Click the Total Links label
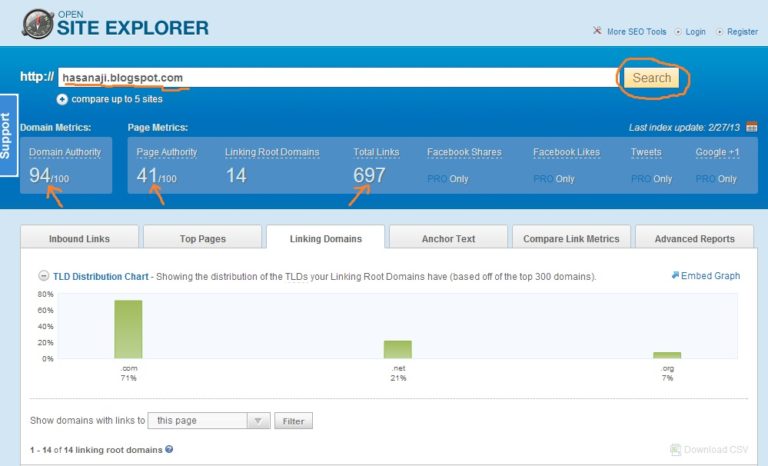768x466 pixels. pyautogui.click(x=376, y=152)
